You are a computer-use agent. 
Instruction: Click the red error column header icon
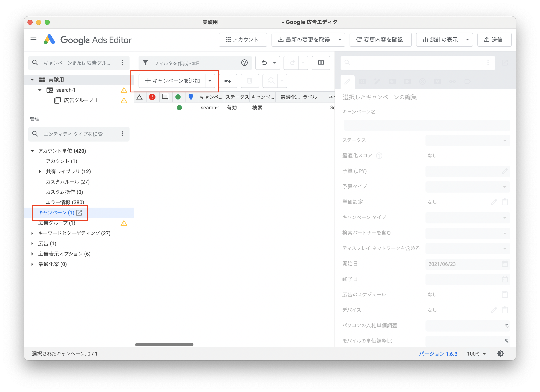[152, 97]
